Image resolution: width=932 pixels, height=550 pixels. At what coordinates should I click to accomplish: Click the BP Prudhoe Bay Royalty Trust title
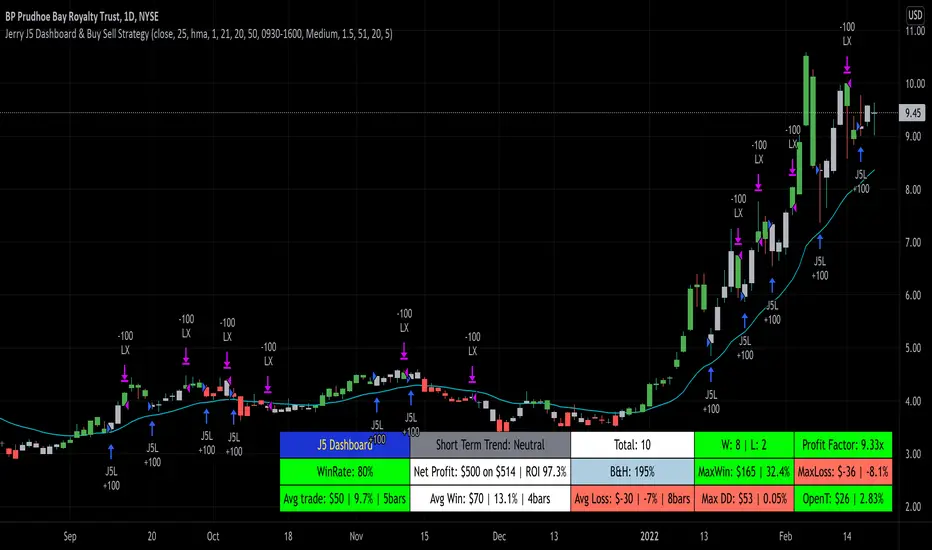point(82,17)
